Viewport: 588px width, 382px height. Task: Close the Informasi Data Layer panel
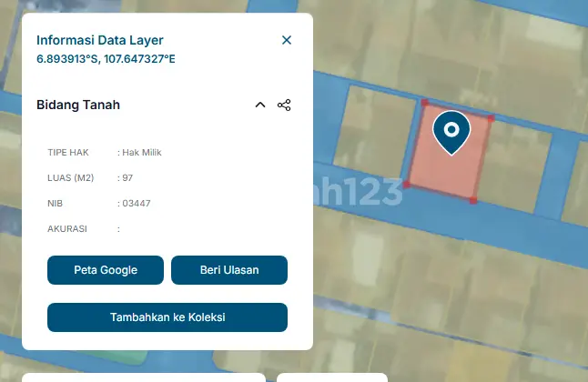tap(287, 40)
